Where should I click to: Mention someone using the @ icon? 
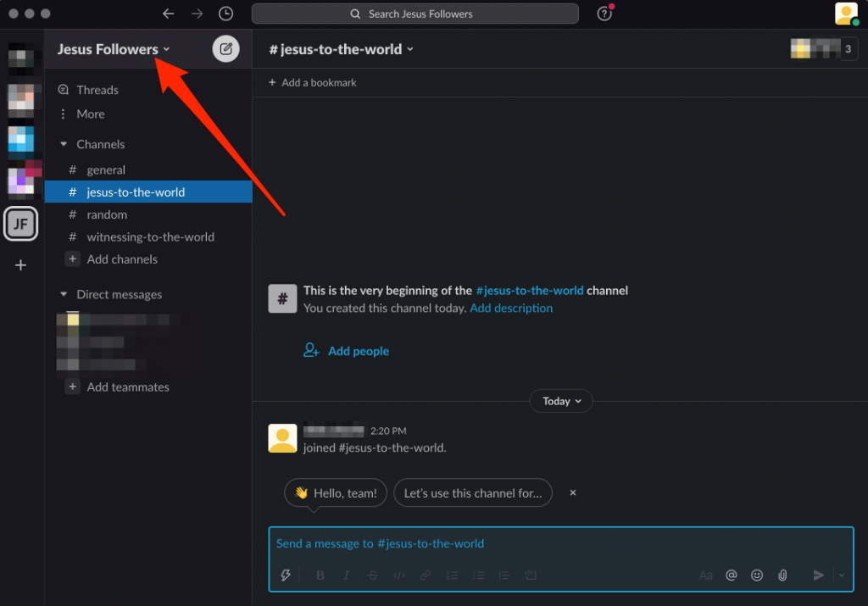click(x=732, y=575)
